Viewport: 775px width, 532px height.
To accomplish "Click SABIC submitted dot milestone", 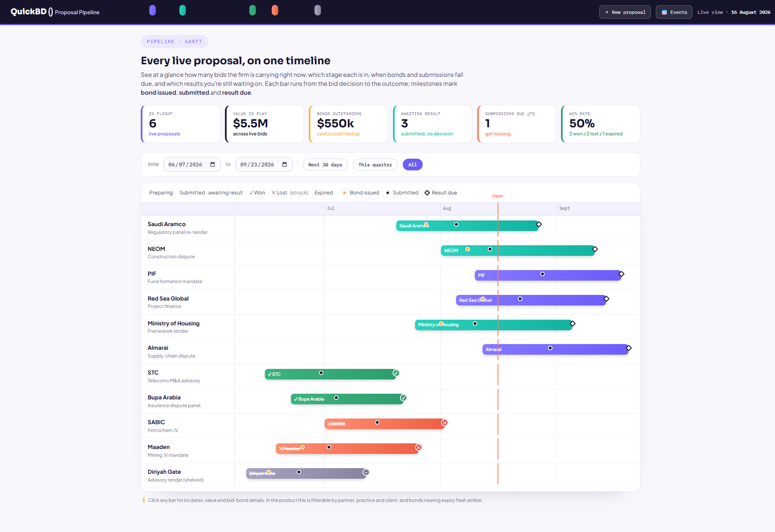I will pyautogui.click(x=377, y=423).
